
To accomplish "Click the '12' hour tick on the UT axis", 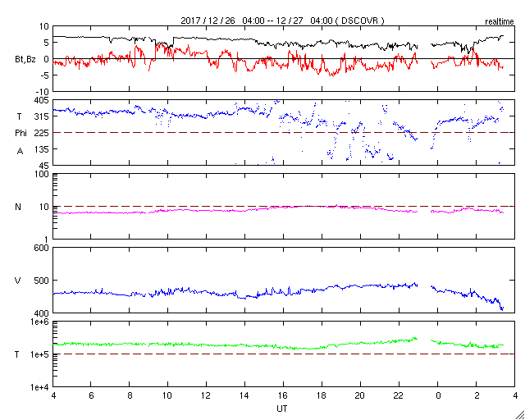I will point(206,395).
